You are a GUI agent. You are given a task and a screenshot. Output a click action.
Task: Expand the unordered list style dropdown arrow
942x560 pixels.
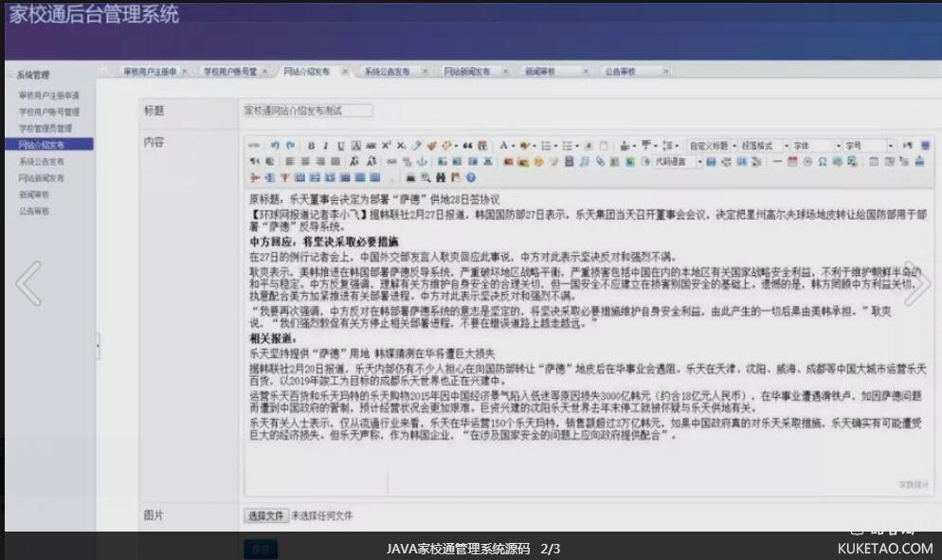pyautogui.click(x=577, y=146)
